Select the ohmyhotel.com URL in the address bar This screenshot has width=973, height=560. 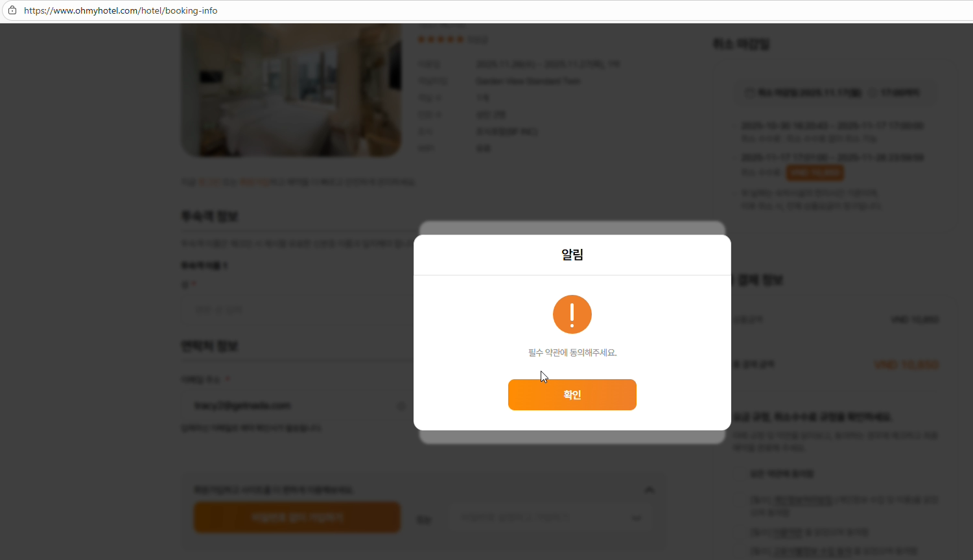pyautogui.click(x=121, y=10)
